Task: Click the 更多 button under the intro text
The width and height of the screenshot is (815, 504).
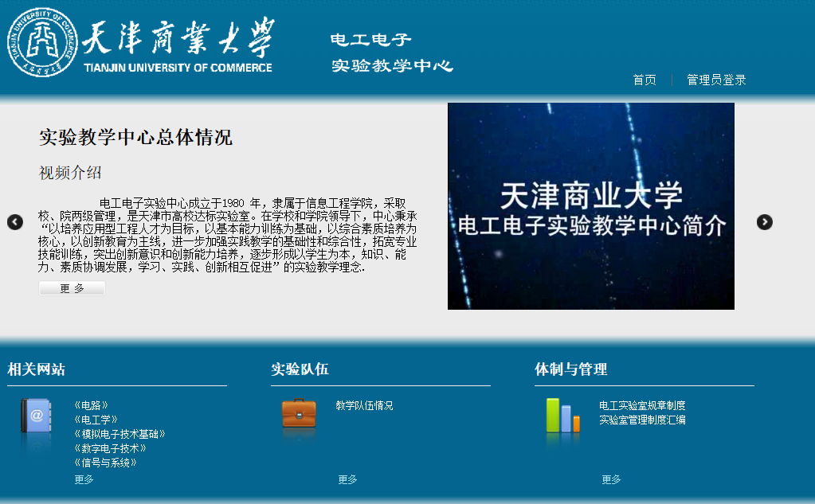Action: pos(72,288)
